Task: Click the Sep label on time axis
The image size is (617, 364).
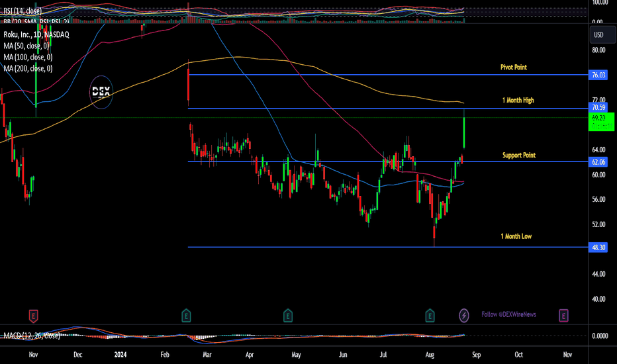Action: (477, 355)
